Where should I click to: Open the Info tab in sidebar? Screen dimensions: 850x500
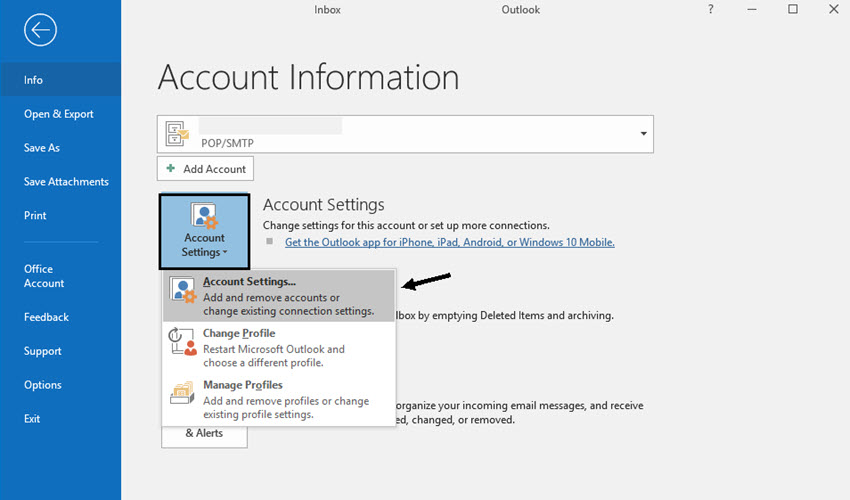34,80
